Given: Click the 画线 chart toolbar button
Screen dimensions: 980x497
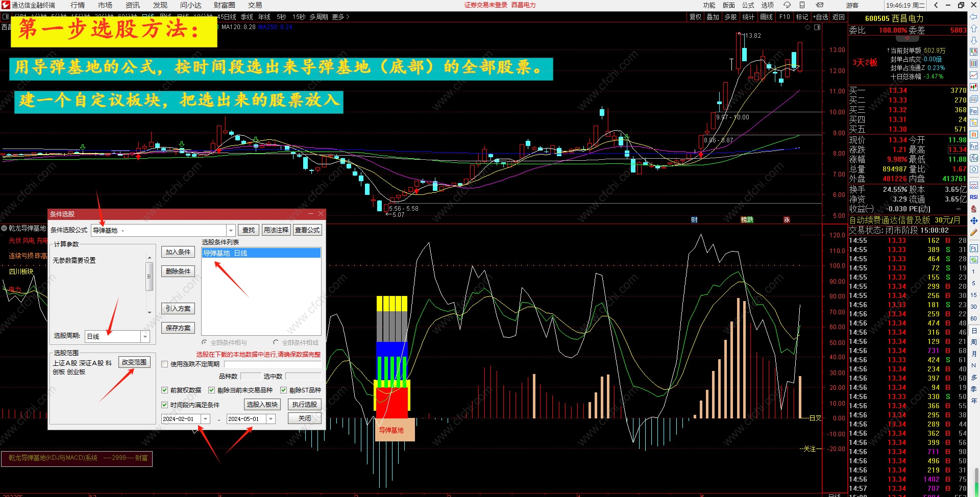Looking at the screenshot, I should click(x=767, y=17).
